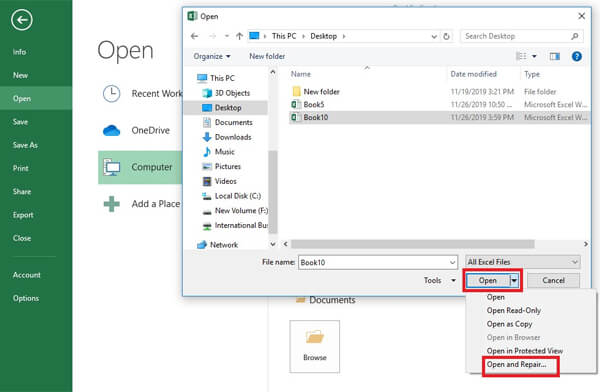Image resolution: width=600 pixels, height=392 pixels.
Task: Click the New folder button
Action: pos(267,56)
